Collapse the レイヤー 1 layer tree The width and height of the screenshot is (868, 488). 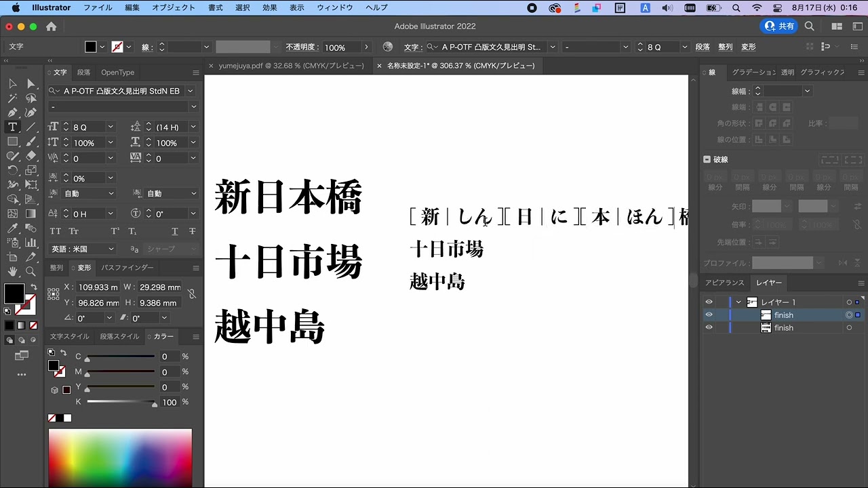tap(738, 302)
